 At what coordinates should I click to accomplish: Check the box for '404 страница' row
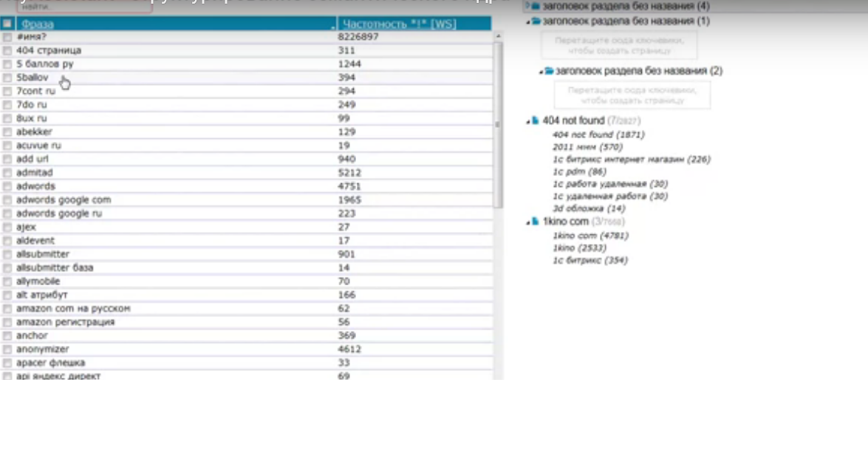click(x=7, y=50)
